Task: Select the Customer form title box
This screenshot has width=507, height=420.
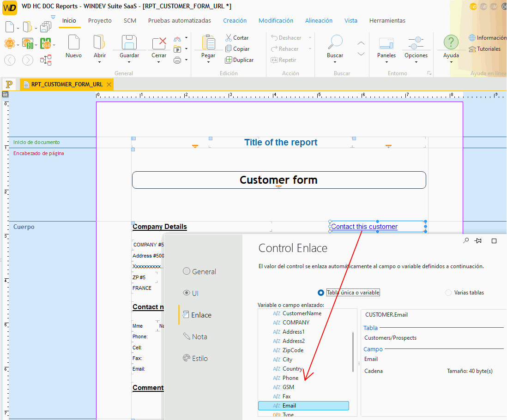Action: (279, 180)
